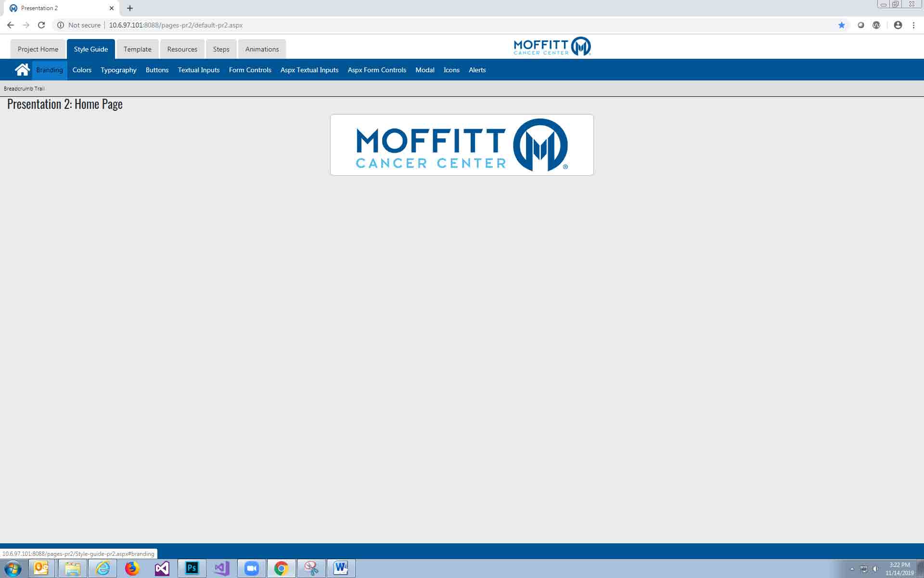This screenshot has width=924, height=578.
Task: Click the white home icon in navbar
Action: tap(22, 70)
